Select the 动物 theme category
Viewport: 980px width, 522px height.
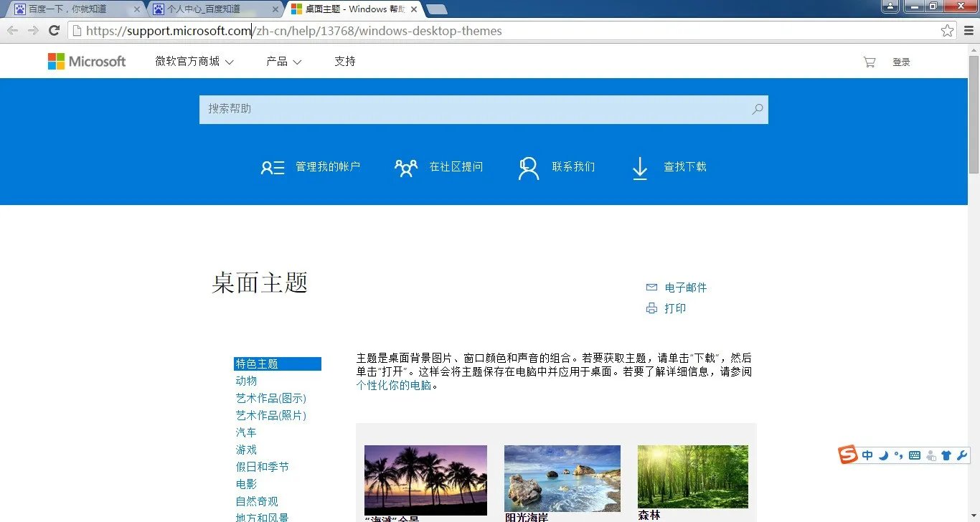[x=246, y=381]
